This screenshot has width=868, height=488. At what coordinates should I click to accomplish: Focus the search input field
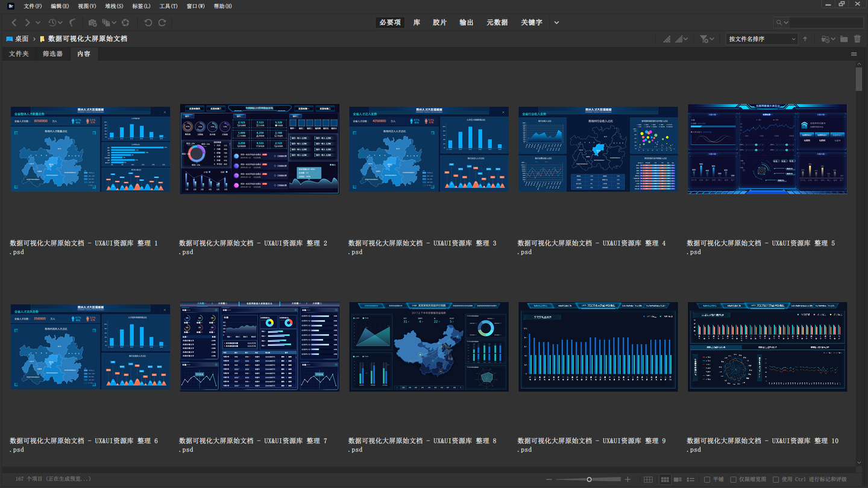826,23
